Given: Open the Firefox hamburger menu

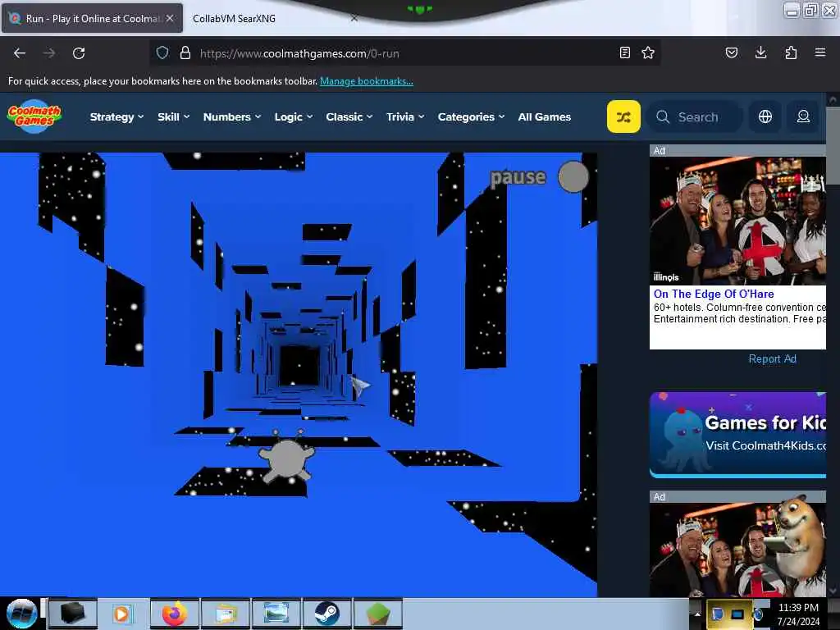Looking at the screenshot, I should click(x=820, y=52).
